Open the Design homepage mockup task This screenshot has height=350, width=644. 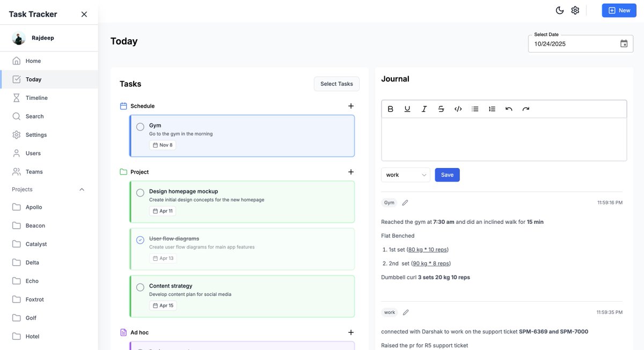pos(242,202)
